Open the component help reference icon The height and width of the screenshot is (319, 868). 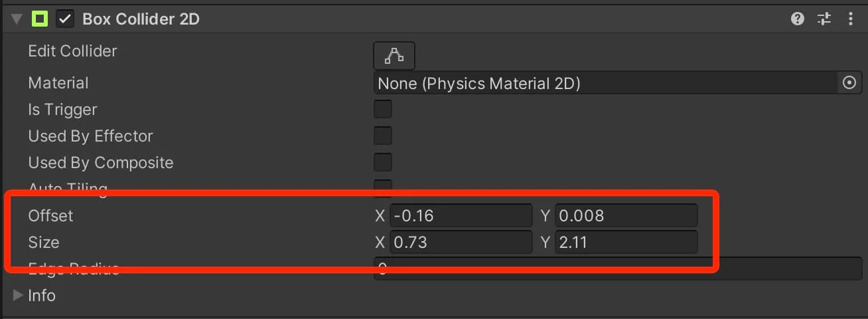coord(798,19)
